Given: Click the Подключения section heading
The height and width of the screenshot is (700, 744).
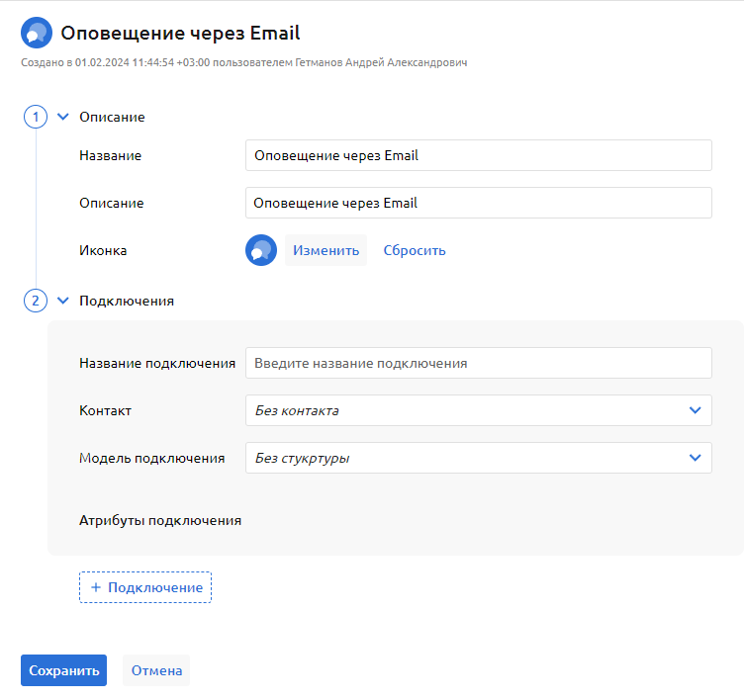Looking at the screenshot, I should [x=127, y=301].
